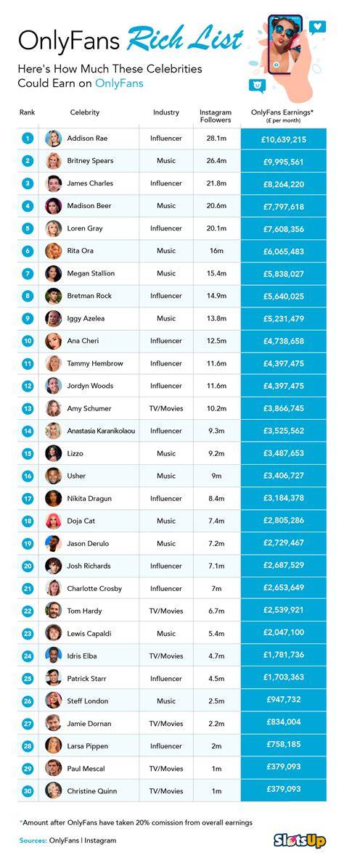The height and width of the screenshot is (868, 344).
Task: Click the Instagram Followers column header
Action: [x=216, y=116]
